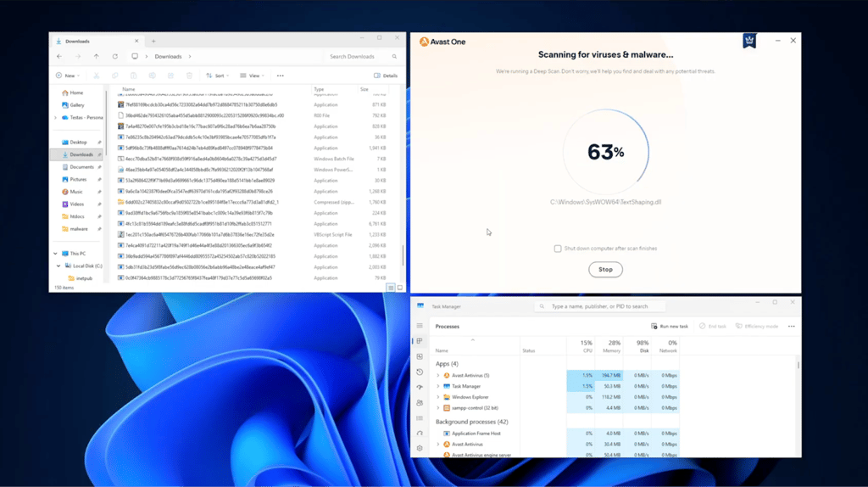
Task: Click chevron after Downloads in address bar
Action: pyautogui.click(x=190, y=57)
